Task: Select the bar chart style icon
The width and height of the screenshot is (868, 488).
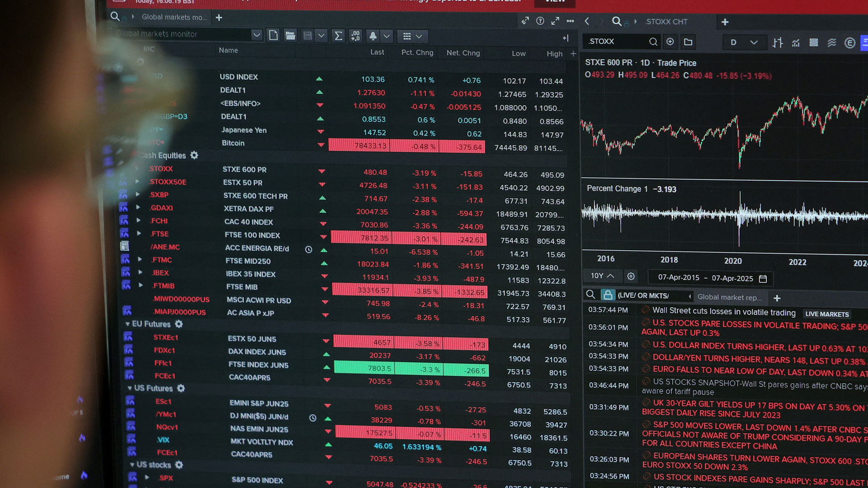Action: [x=777, y=42]
